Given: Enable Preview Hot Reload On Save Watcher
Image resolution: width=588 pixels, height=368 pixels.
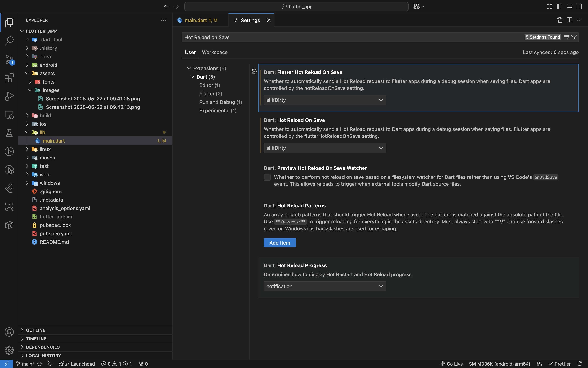Looking at the screenshot, I should click(267, 177).
